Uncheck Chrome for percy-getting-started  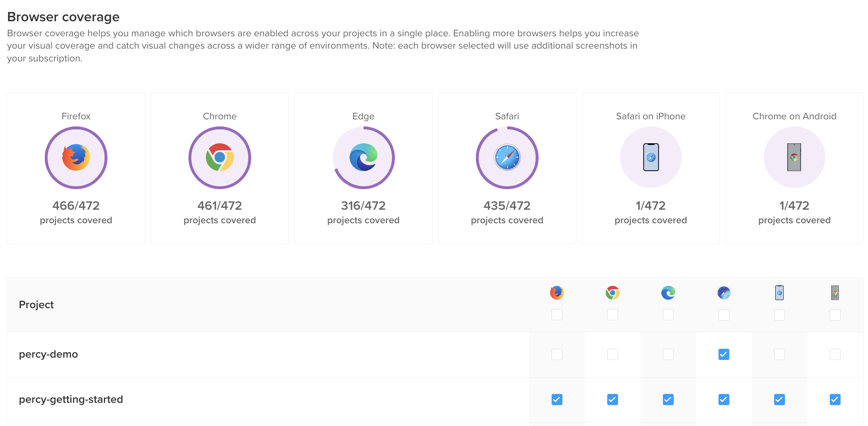click(612, 400)
